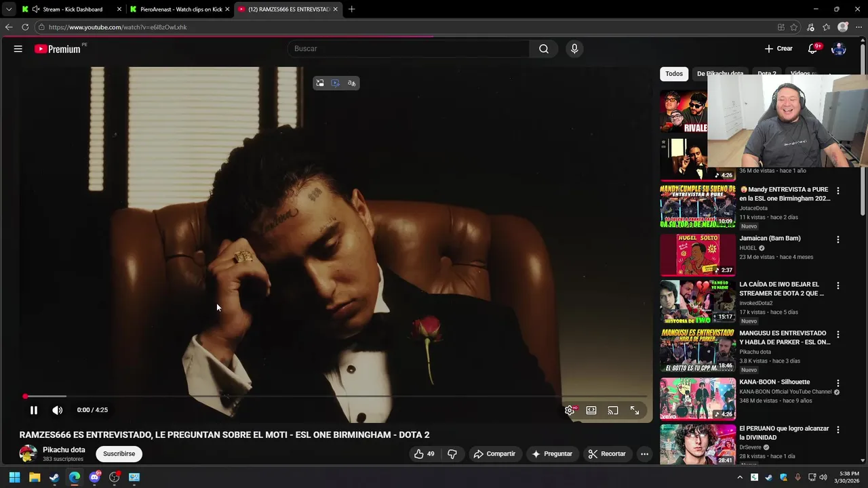The image size is (868, 488).
Task: Enter full screen mode
Action: 635,410
